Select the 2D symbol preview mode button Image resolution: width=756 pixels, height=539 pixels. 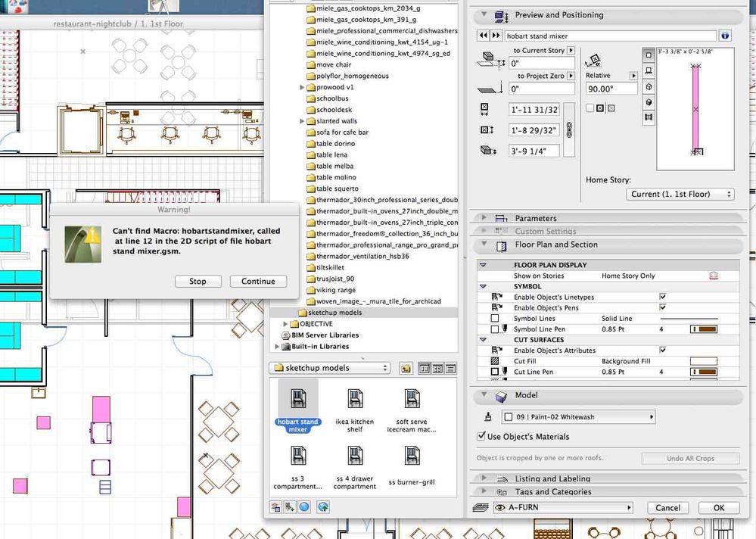click(649, 55)
